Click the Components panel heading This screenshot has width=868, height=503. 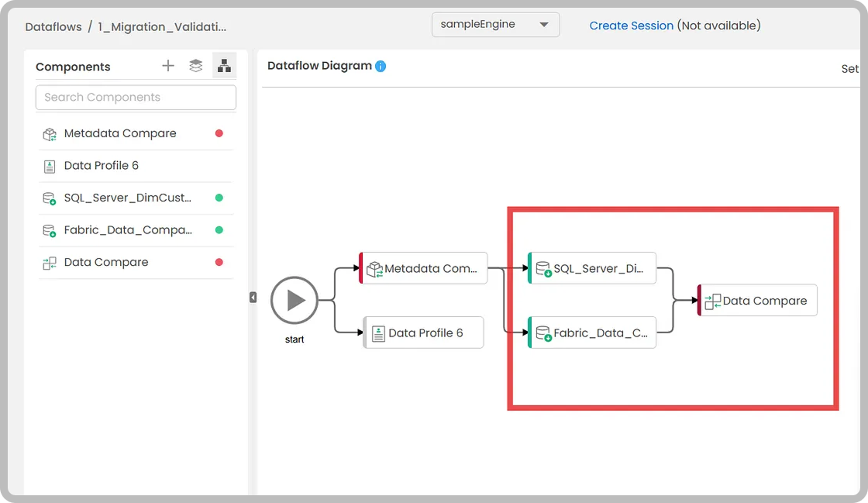click(73, 67)
